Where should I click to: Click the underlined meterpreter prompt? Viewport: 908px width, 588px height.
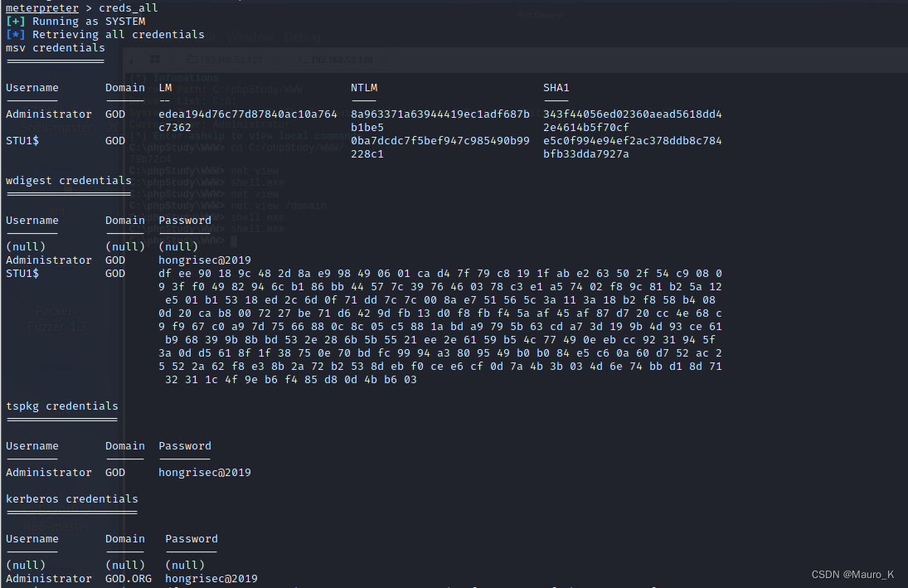pos(41,8)
